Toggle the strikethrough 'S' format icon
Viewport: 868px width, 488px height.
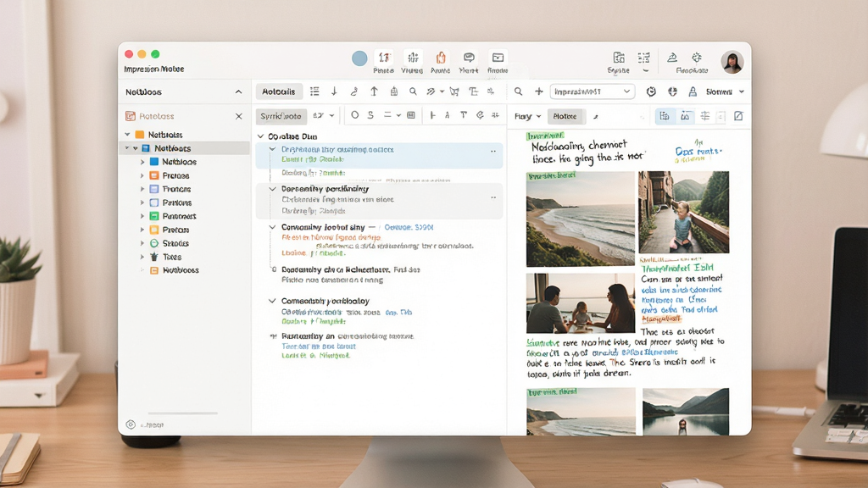[370, 115]
